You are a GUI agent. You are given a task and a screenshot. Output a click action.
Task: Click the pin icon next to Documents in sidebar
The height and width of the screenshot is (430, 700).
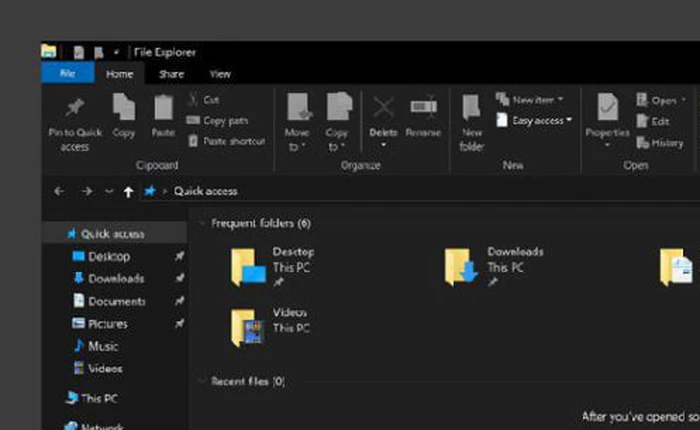[179, 301]
